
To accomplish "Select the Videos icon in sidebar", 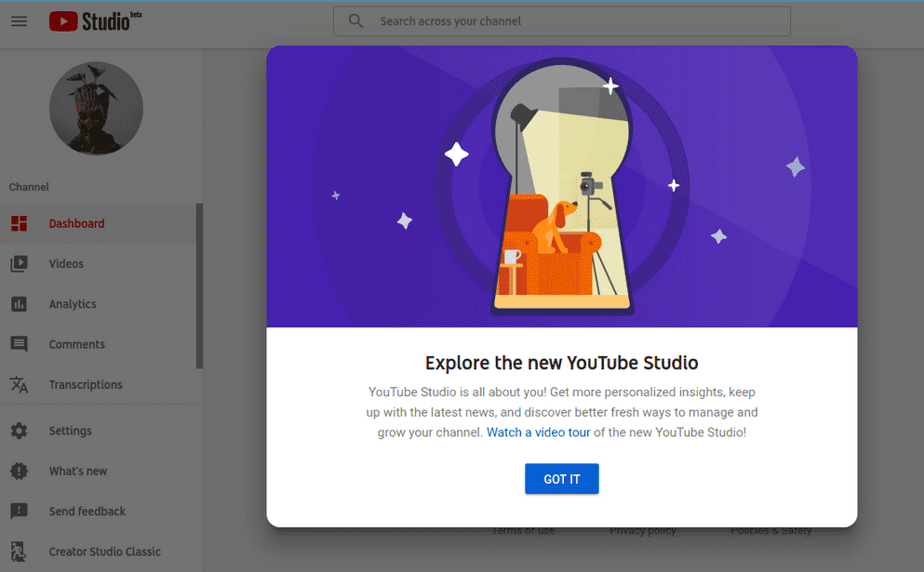I will click(20, 263).
